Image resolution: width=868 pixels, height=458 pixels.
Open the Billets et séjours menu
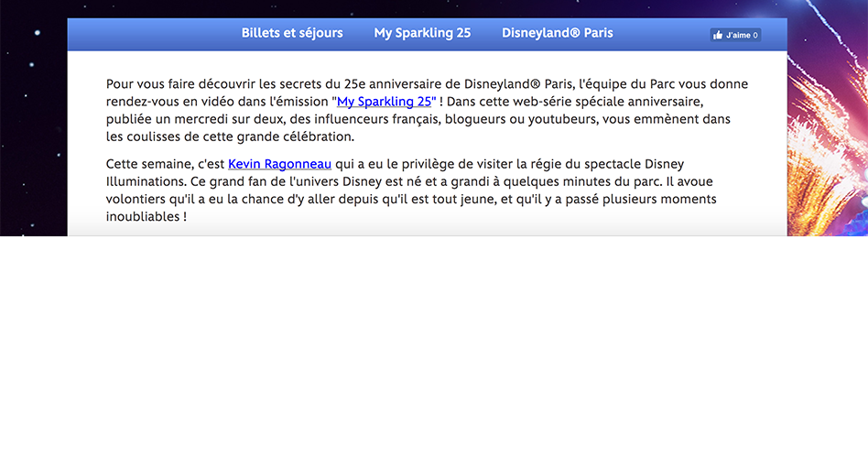pyautogui.click(x=292, y=33)
